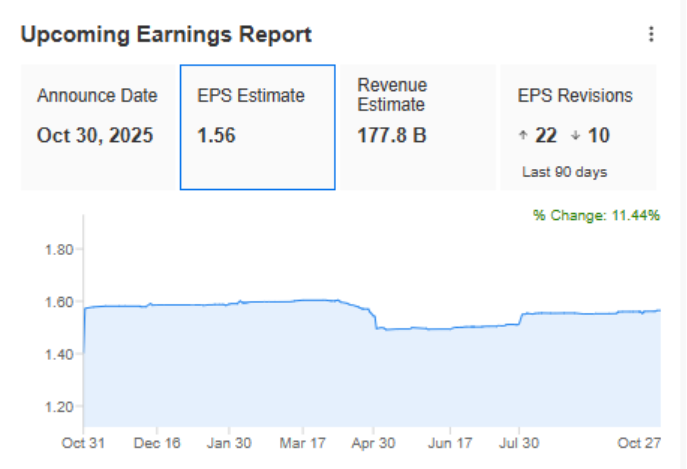Click the downward revisions arrow icon
The image size is (687, 469).
pyautogui.click(x=576, y=135)
